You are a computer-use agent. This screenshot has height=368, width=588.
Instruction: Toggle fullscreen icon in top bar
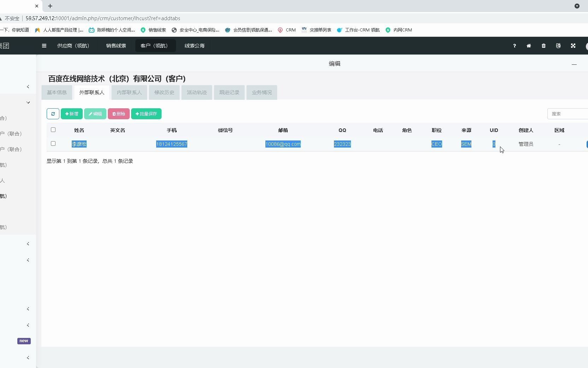[x=573, y=46]
